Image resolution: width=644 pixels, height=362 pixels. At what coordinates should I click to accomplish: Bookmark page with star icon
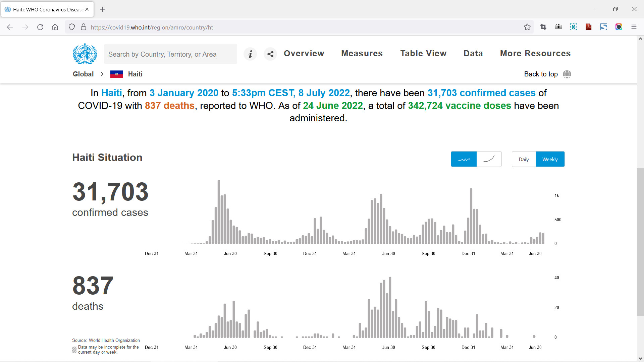[527, 27]
